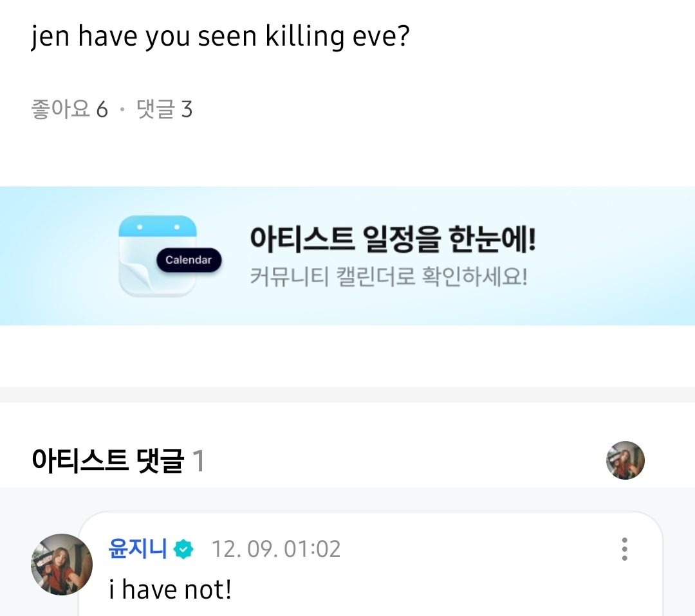Select the comment text 'i have not!'
Image resolution: width=695 pixels, height=616 pixels.
169,588
